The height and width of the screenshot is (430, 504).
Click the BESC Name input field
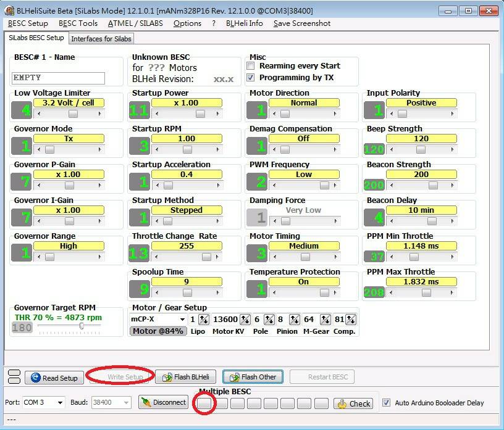point(58,78)
